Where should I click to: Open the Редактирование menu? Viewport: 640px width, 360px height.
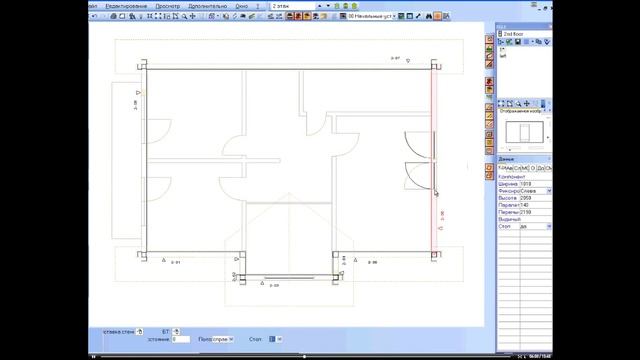(126, 6)
